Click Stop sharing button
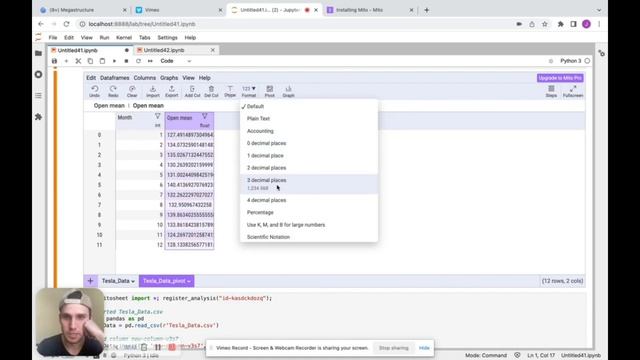Image resolution: width=640 pixels, height=360 pixels. pos(393,348)
